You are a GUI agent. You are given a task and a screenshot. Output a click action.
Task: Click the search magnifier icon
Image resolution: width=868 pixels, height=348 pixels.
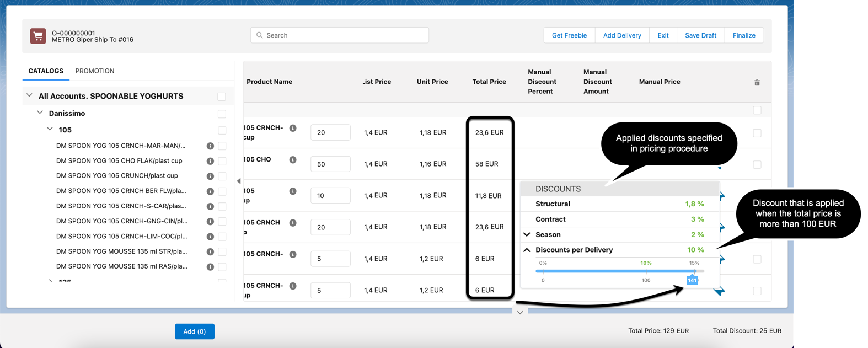pyautogui.click(x=260, y=35)
